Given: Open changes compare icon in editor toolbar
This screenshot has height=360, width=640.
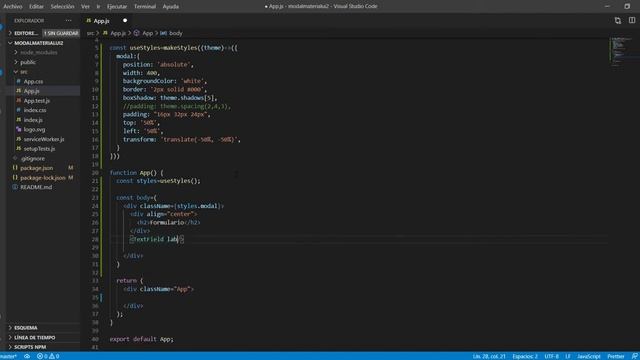Looking at the screenshot, I should pos(618,20).
